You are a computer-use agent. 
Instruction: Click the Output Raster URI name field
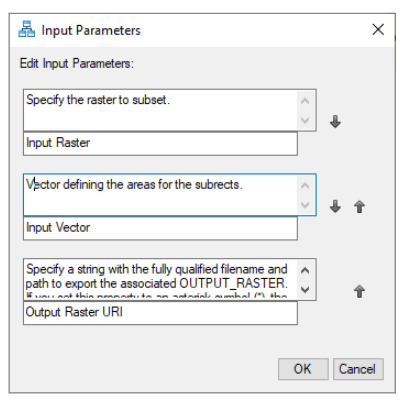click(160, 313)
